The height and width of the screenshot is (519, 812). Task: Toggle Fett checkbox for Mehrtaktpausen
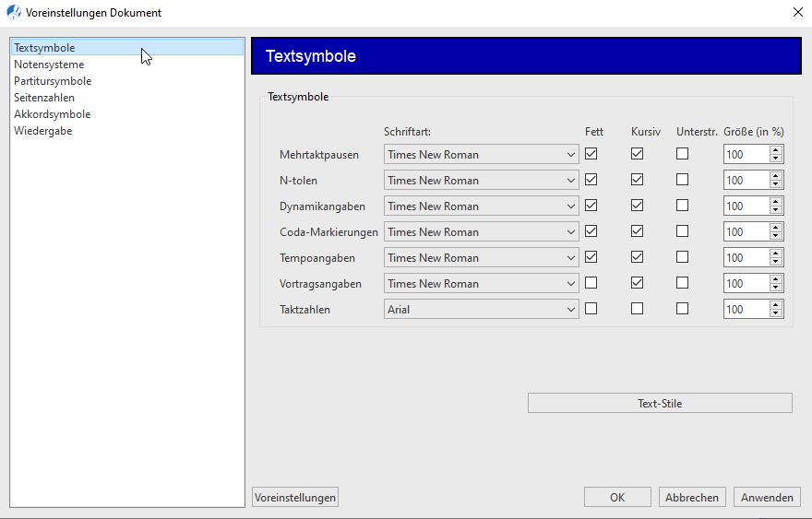coord(591,154)
